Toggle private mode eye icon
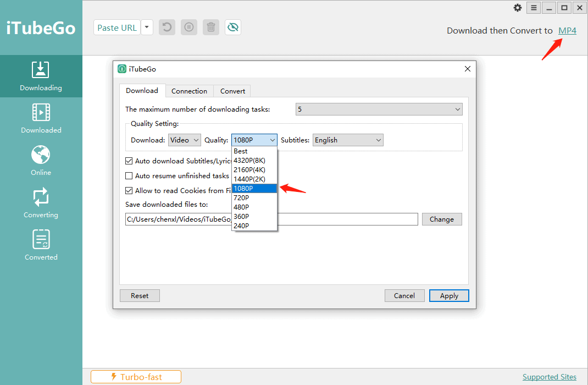The width and height of the screenshot is (588, 385). 233,28
